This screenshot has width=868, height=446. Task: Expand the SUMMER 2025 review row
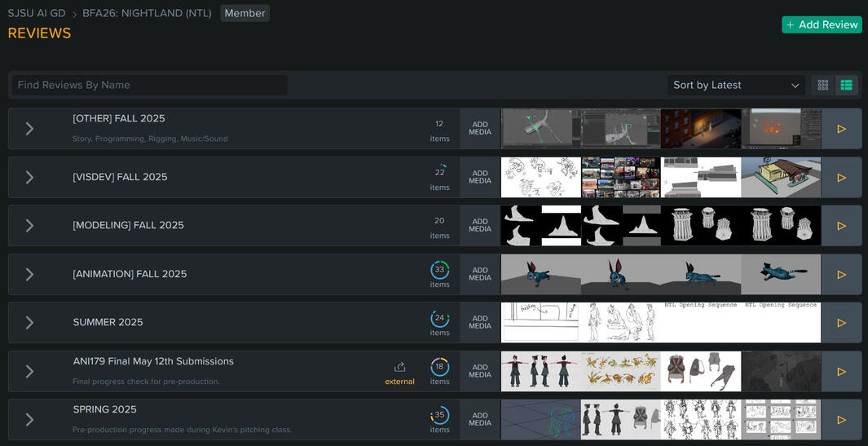click(29, 323)
